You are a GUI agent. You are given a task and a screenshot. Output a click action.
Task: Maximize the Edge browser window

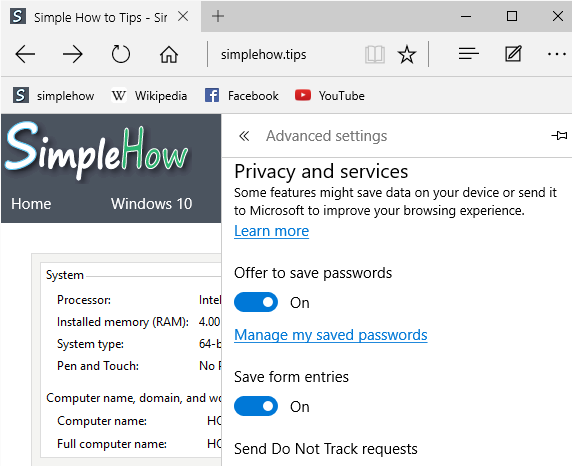[512, 16]
